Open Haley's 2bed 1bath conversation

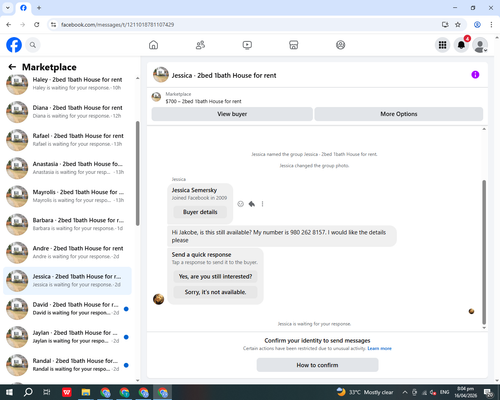[67, 84]
